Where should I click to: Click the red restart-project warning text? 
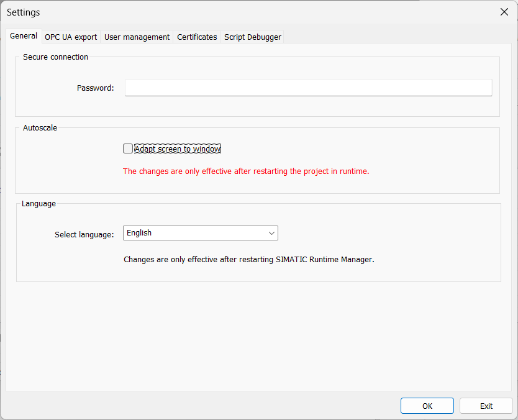246,171
